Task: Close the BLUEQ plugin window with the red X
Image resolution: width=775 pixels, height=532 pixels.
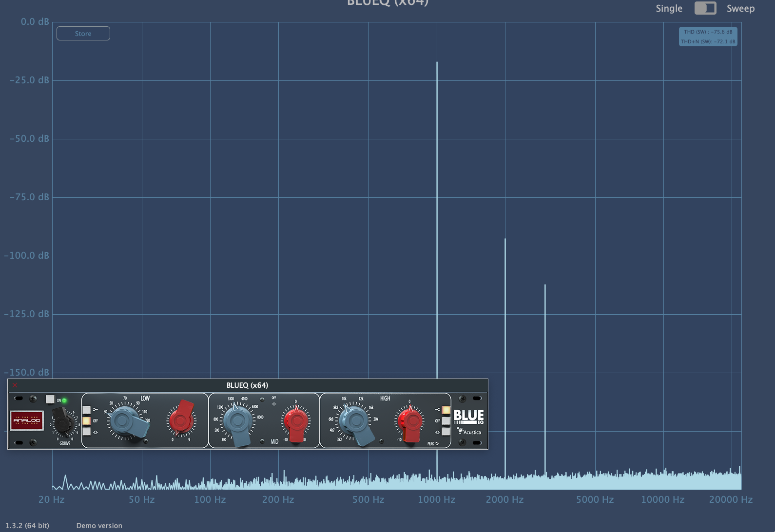Action: [15, 385]
